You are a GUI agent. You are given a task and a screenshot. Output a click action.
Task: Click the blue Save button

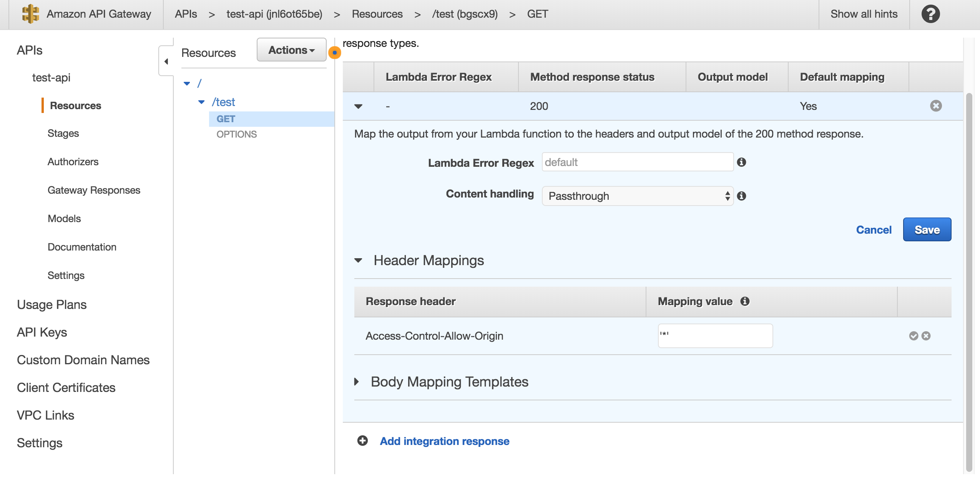[x=927, y=230]
